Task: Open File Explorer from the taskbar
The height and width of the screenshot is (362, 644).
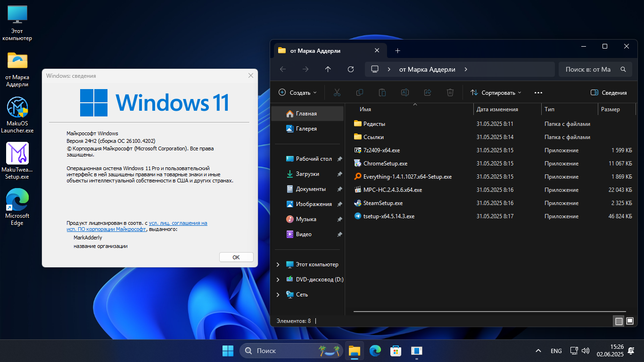Action: 355,351
